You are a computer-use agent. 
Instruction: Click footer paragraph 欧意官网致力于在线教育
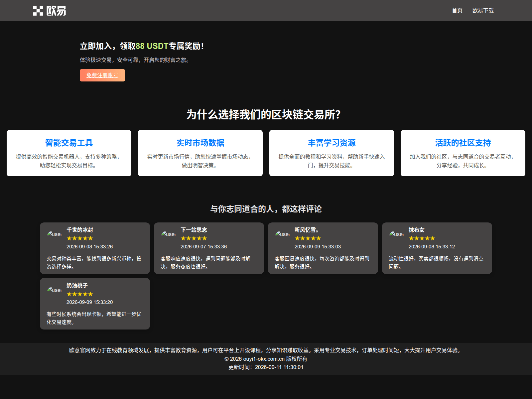pos(266,350)
